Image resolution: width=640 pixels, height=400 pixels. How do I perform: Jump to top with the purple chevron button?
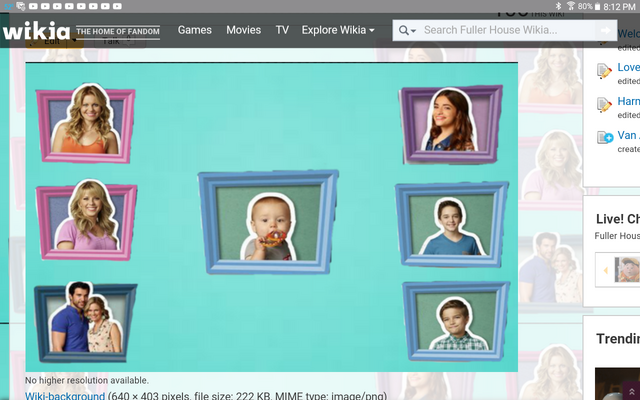pos(631,391)
